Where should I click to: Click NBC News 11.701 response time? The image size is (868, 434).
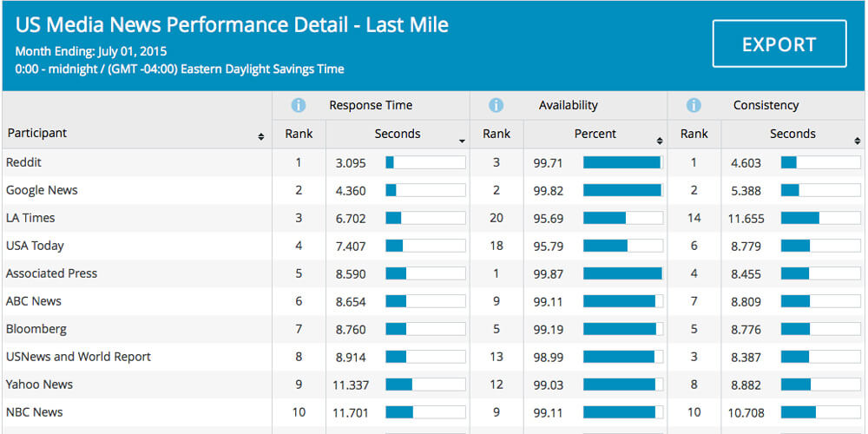click(351, 413)
